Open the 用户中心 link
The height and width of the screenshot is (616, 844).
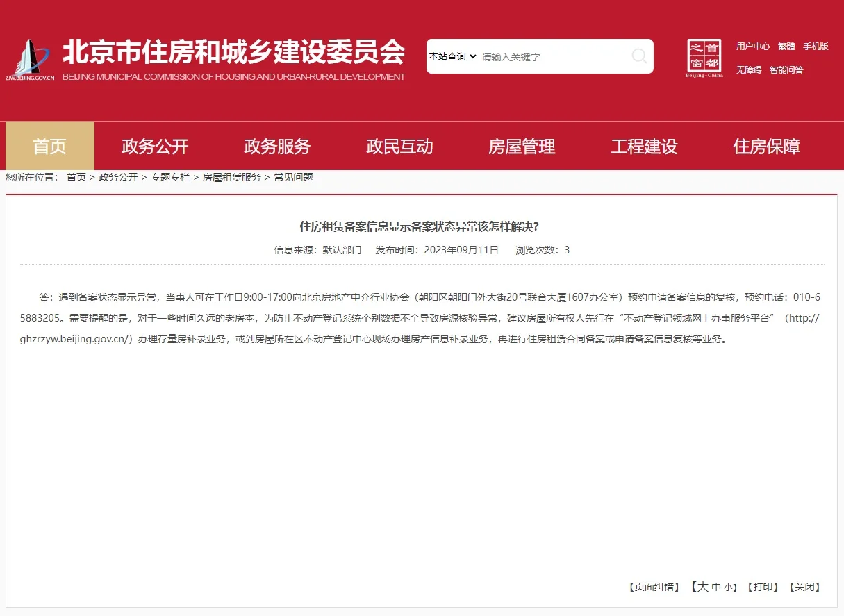tap(753, 47)
